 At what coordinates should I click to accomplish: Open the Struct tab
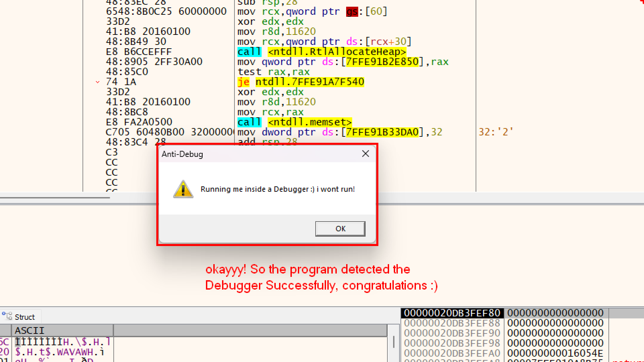24,317
